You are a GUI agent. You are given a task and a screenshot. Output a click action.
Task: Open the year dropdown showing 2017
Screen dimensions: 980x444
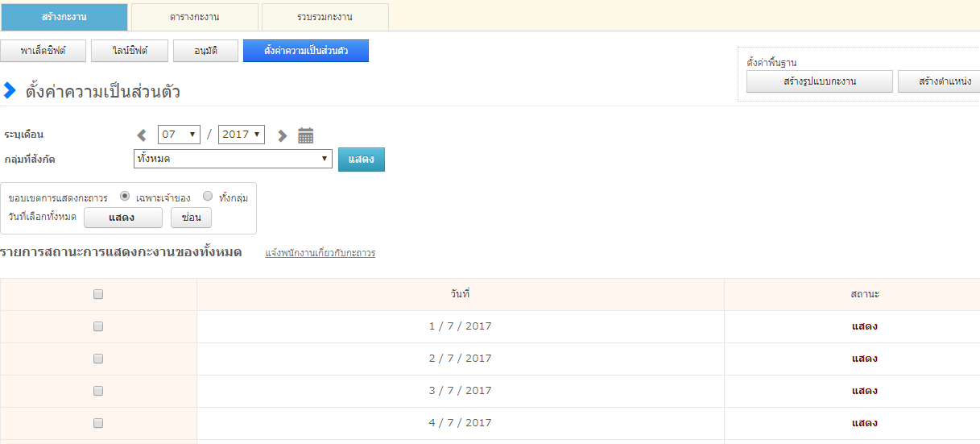242,135
